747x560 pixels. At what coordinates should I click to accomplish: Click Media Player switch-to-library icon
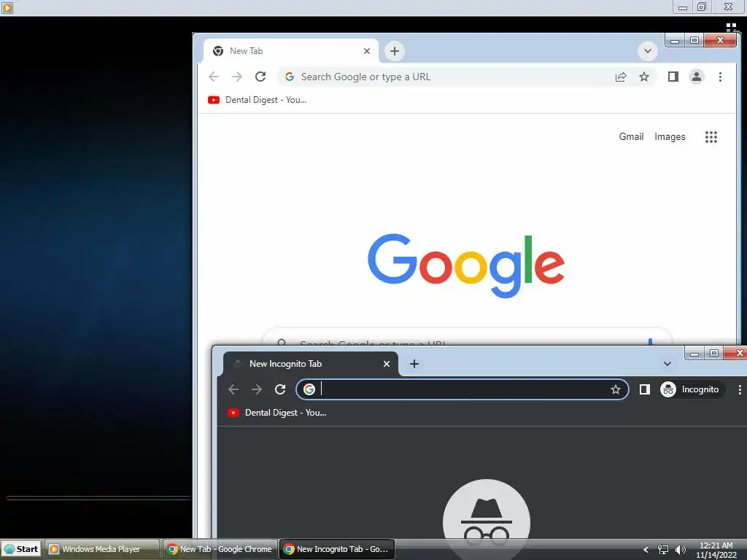pos(731,27)
